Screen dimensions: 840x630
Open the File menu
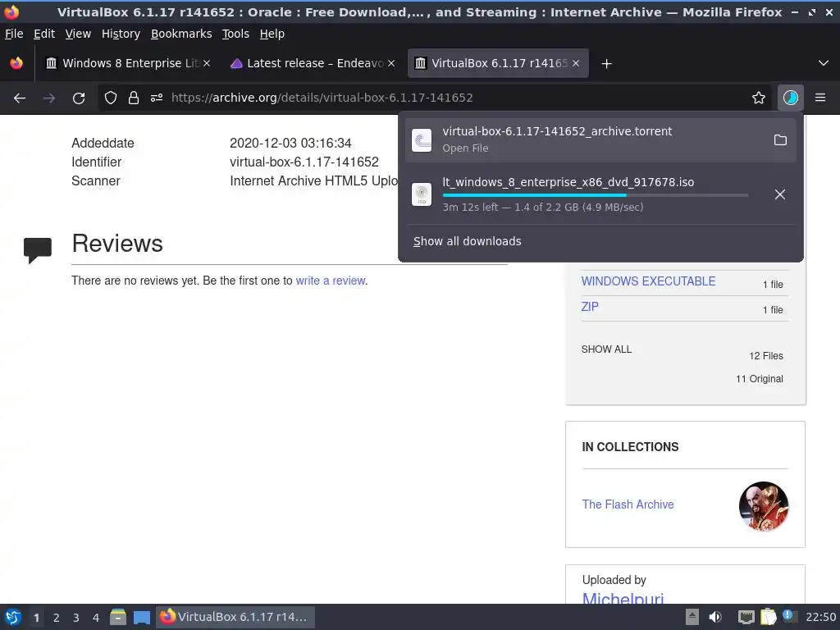point(14,34)
